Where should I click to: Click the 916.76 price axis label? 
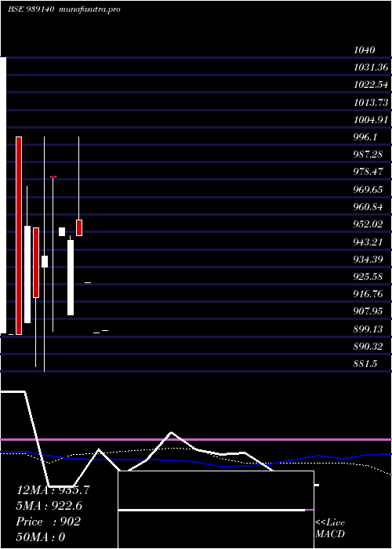coord(368,294)
